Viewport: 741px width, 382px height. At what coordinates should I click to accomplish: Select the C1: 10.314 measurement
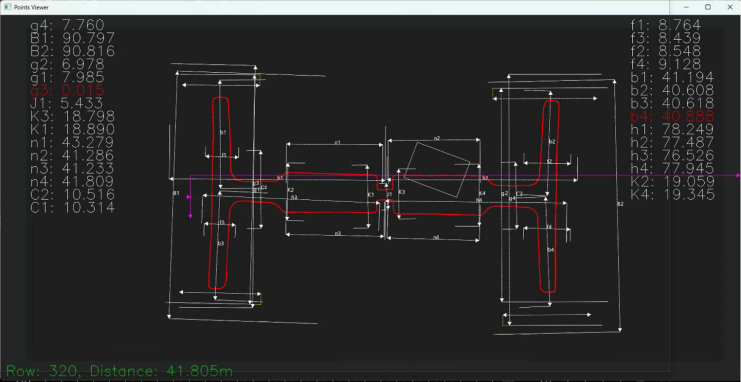73,208
